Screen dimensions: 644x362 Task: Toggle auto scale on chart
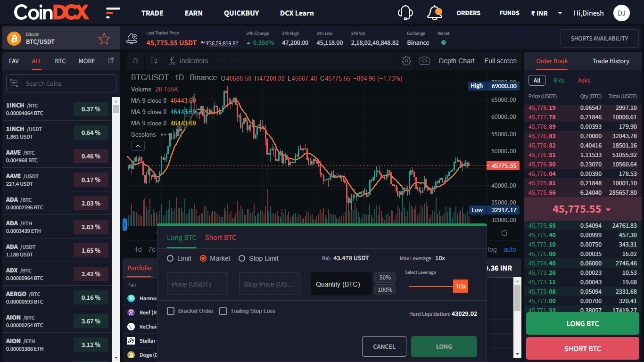point(510,249)
